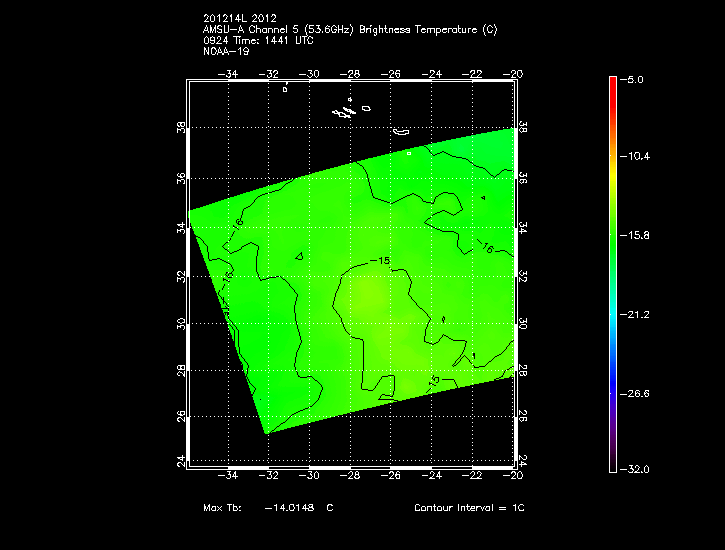725x550 pixels.
Task: Click the -32.0 color scale label
Action: click(636, 469)
